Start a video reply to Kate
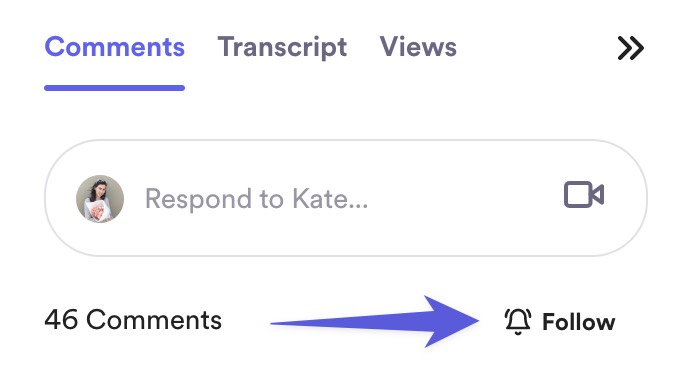 click(x=584, y=194)
